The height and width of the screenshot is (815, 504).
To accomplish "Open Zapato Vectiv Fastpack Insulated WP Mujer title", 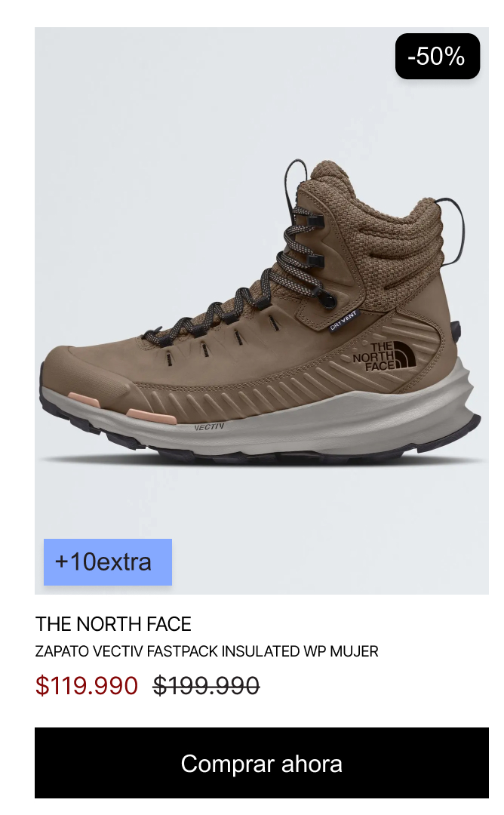I will (x=207, y=651).
